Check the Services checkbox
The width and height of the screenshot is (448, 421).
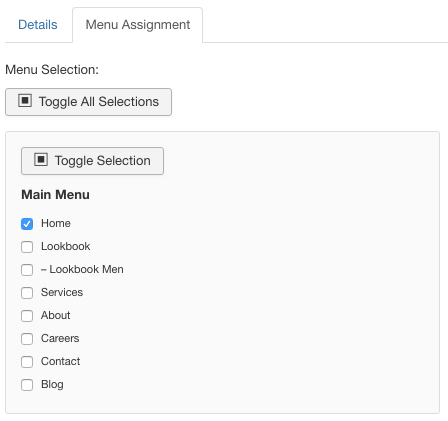(x=27, y=293)
